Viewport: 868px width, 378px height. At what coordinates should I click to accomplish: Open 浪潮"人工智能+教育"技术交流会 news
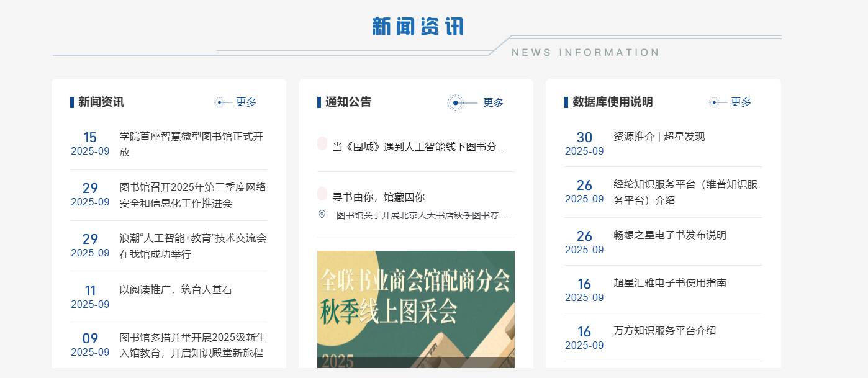click(192, 246)
